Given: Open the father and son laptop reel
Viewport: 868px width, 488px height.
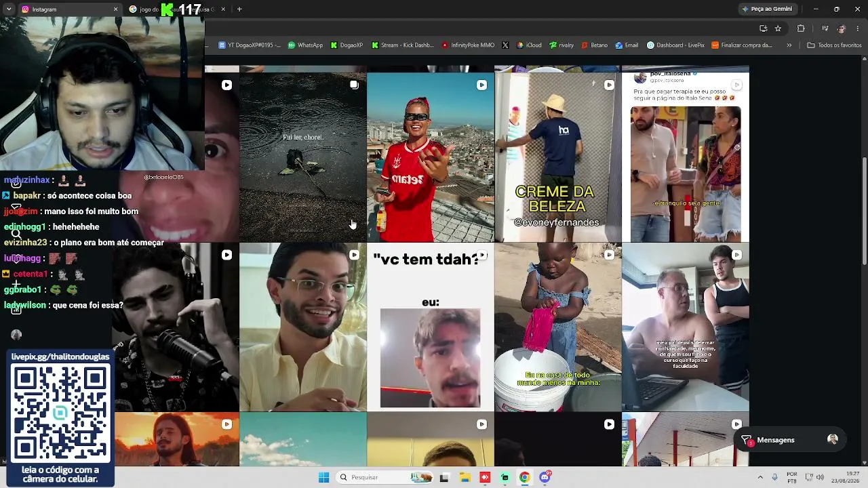Looking at the screenshot, I should tap(685, 327).
